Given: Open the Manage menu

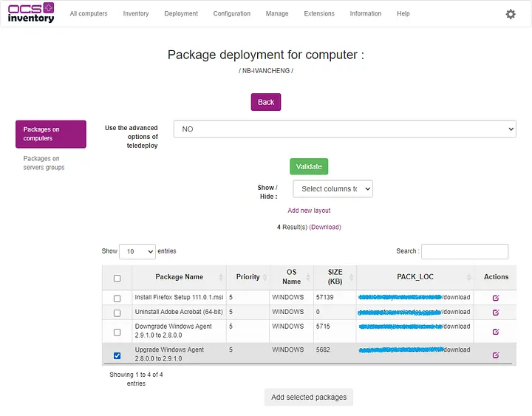Looking at the screenshot, I should point(277,13).
